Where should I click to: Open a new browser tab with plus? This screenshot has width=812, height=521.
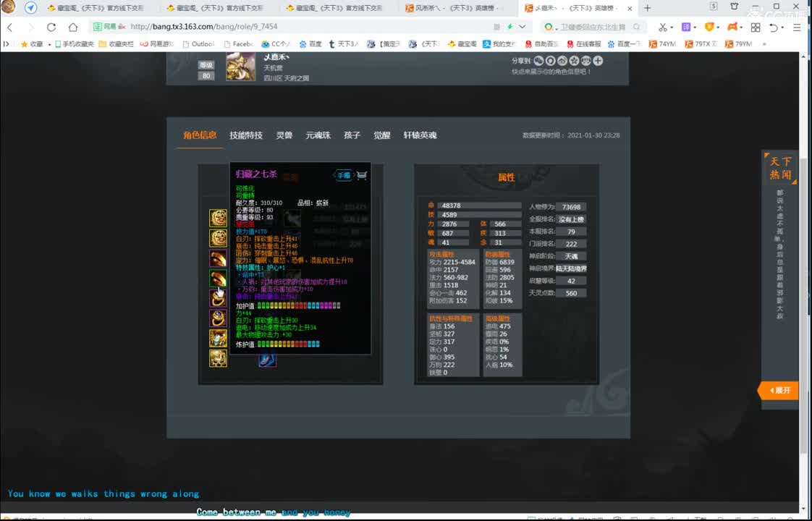tap(647, 8)
